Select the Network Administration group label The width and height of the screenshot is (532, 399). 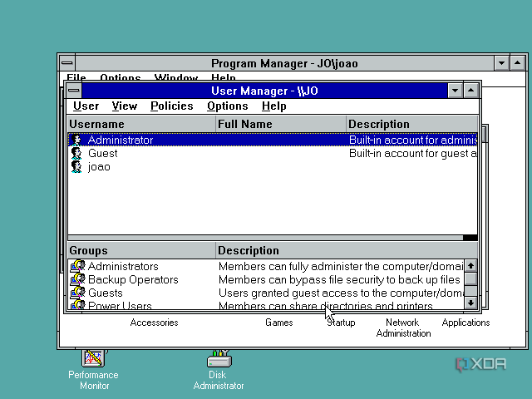(x=403, y=328)
